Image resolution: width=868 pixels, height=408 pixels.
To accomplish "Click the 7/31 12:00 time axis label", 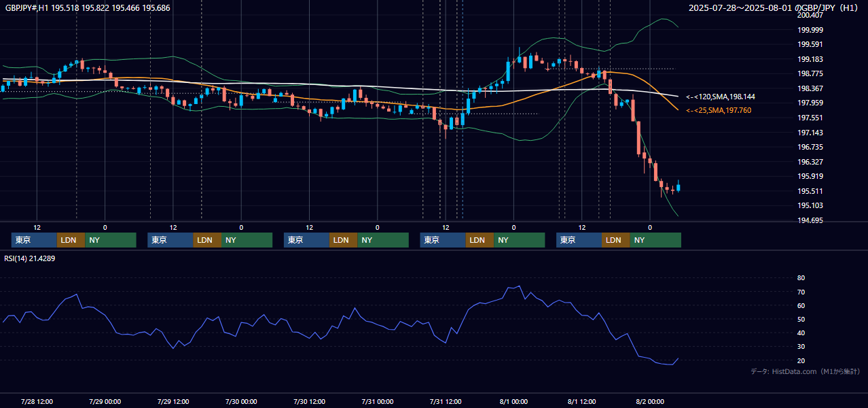I will point(446,402).
